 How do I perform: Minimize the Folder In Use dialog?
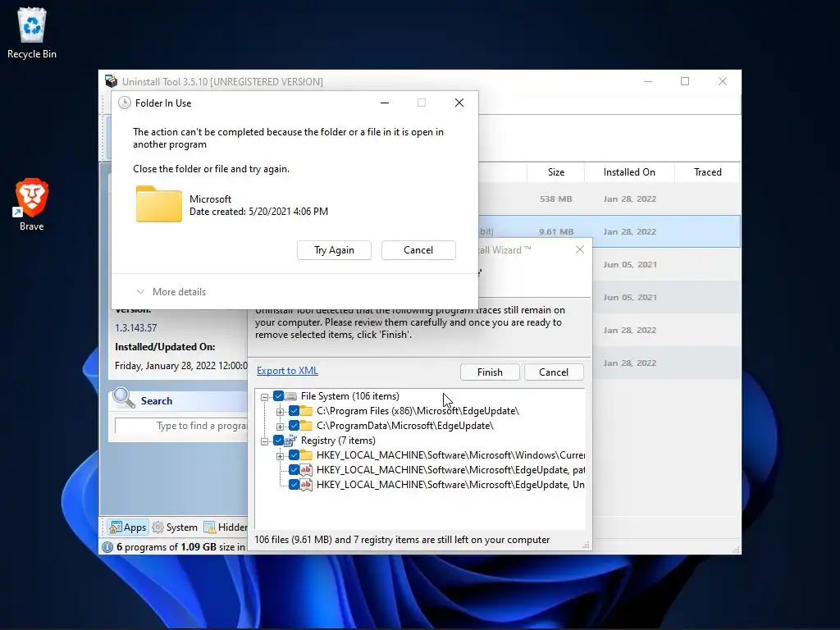pos(385,103)
